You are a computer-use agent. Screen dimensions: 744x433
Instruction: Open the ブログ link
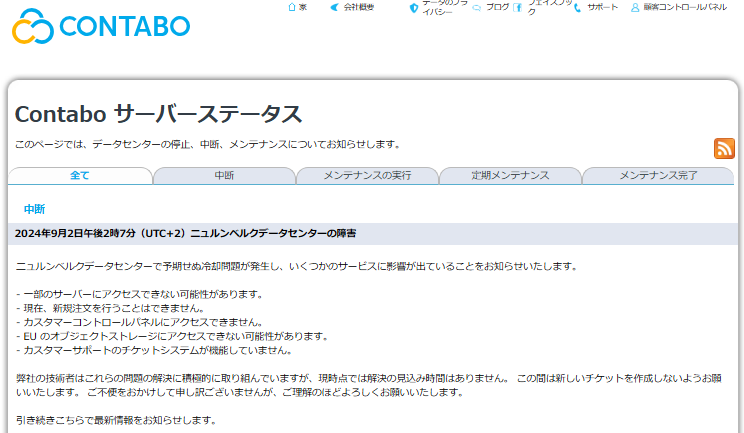click(x=497, y=7)
